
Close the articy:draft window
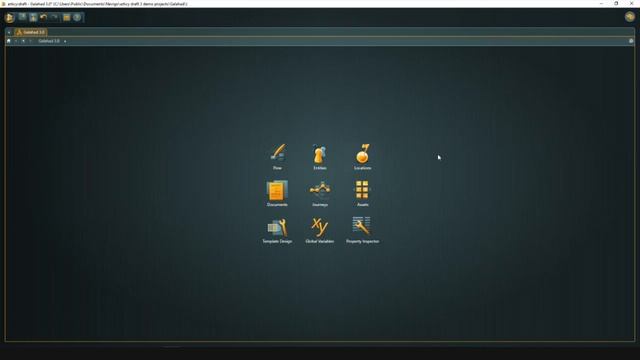tap(631, 3)
